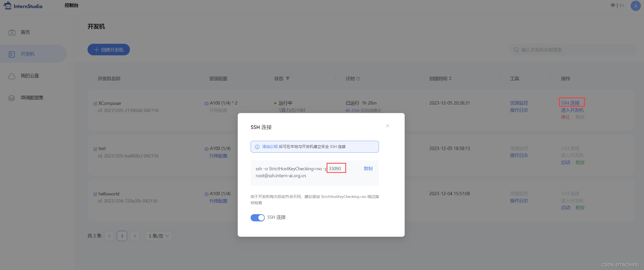Edit the helloworld name icon

pos(95,194)
